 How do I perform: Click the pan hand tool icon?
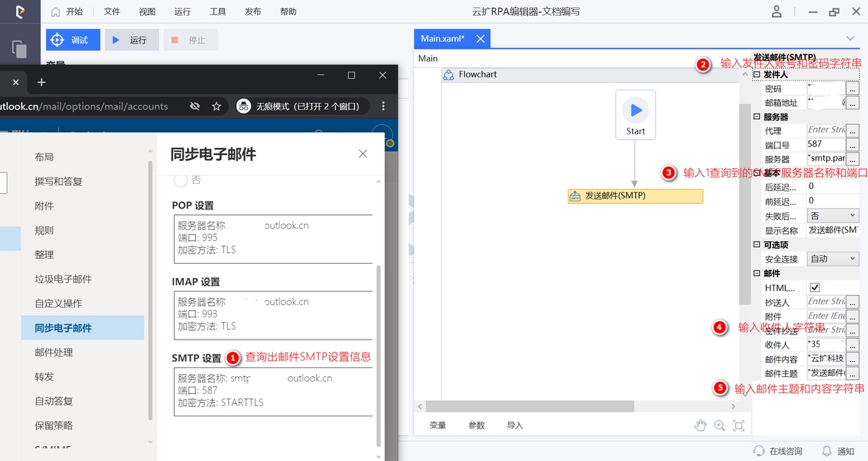[x=701, y=425]
